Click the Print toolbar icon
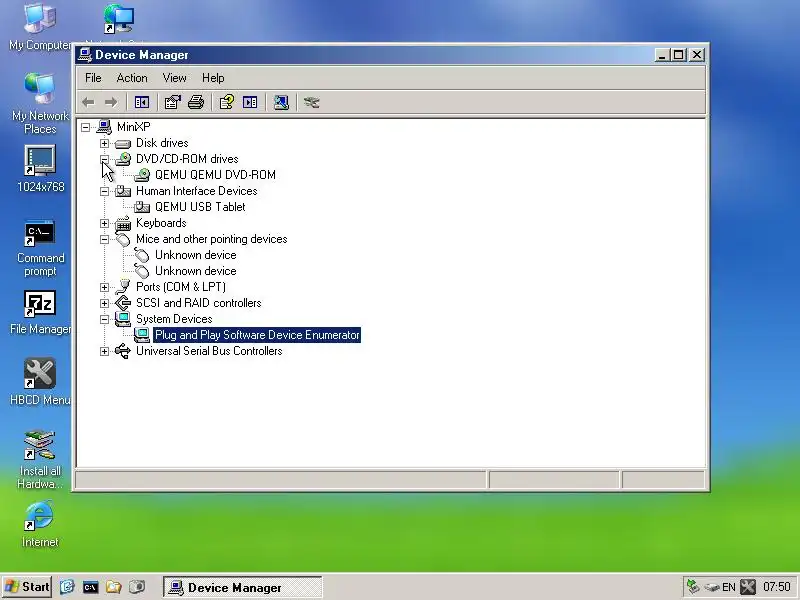The image size is (800, 600). click(x=196, y=103)
